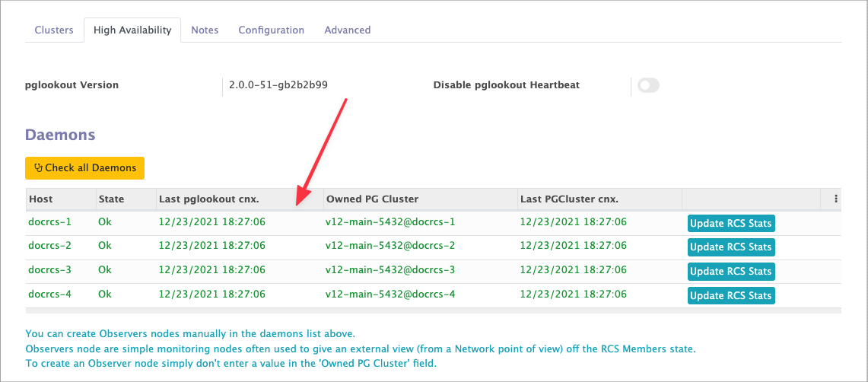Sort by Owned PG Cluster column
The width and height of the screenshot is (868, 382).
[x=372, y=199]
